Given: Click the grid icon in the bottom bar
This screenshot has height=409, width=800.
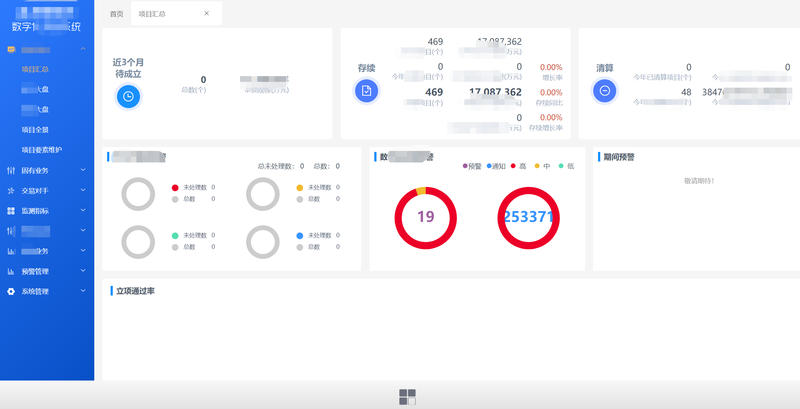Looking at the screenshot, I should tap(407, 396).
